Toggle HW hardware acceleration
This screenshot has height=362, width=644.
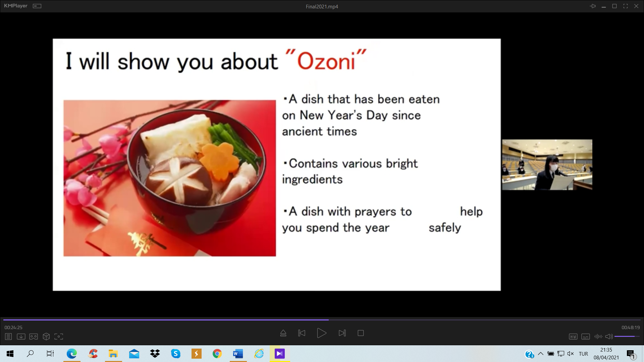[x=573, y=337]
